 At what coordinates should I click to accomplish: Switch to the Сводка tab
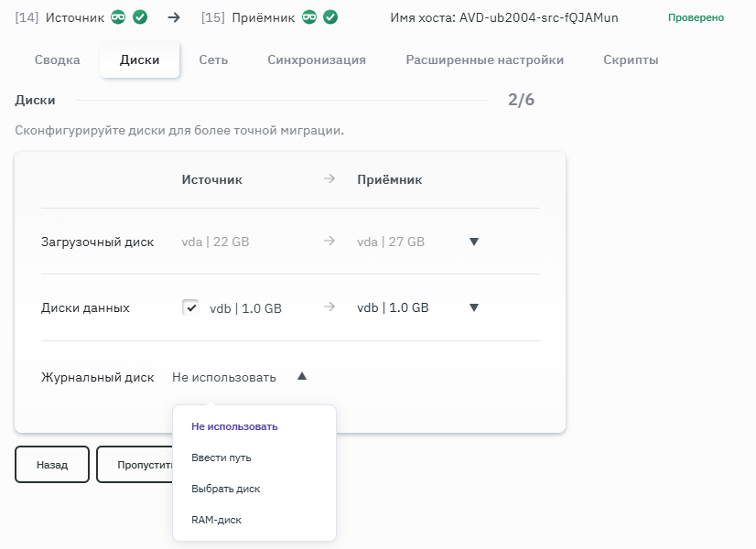tap(57, 60)
